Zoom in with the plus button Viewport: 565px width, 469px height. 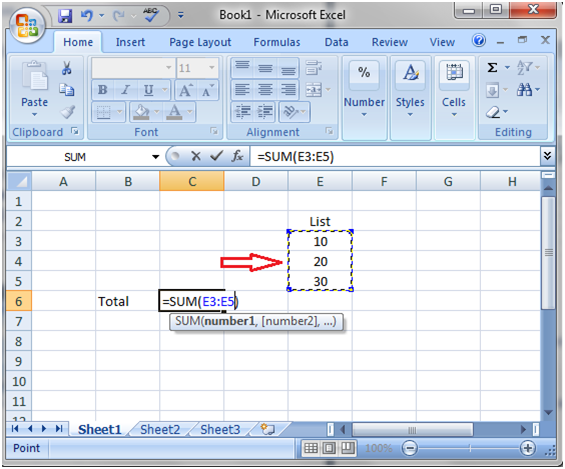pos(528,448)
